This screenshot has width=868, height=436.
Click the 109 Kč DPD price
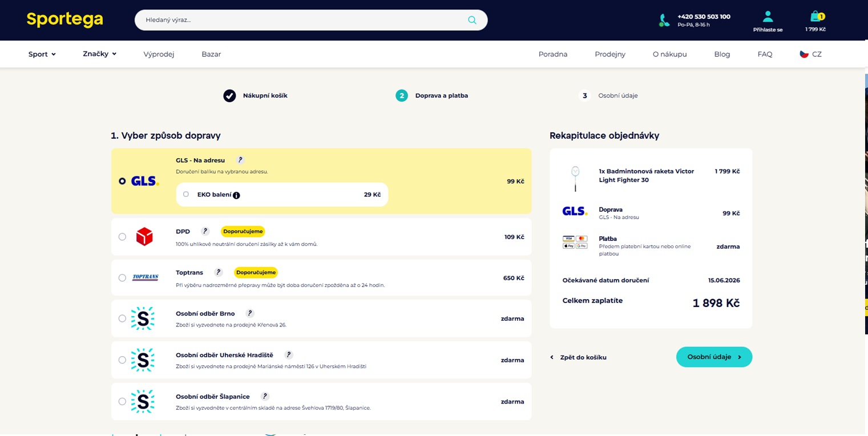coord(514,237)
